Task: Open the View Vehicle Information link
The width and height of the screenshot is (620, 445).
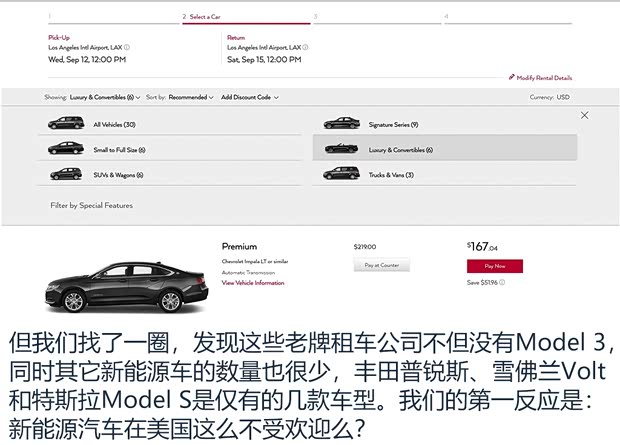Action: [x=253, y=283]
